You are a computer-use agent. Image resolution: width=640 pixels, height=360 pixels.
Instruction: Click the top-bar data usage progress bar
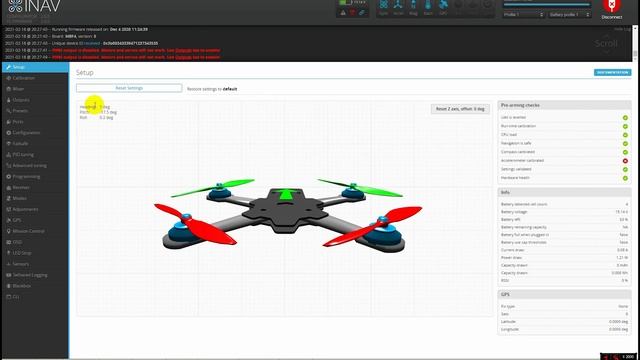[x=547, y=4]
